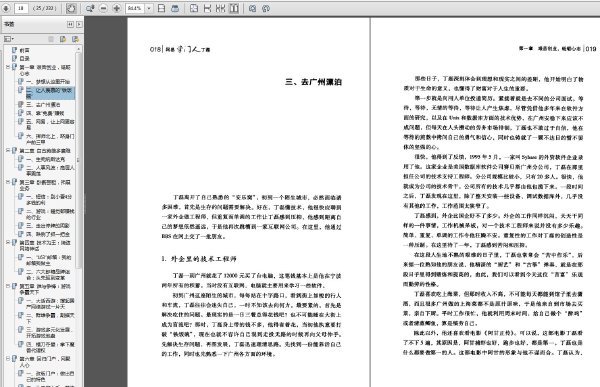Click the page icon beside 第二章

tap(15, 150)
